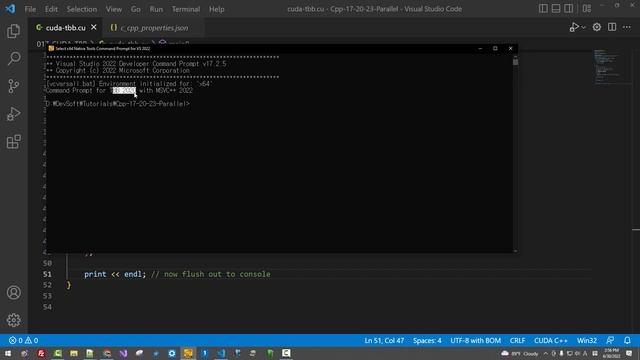Open the View menu
Image resolution: width=640 pixels, height=360 pixels.
click(114, 9)
